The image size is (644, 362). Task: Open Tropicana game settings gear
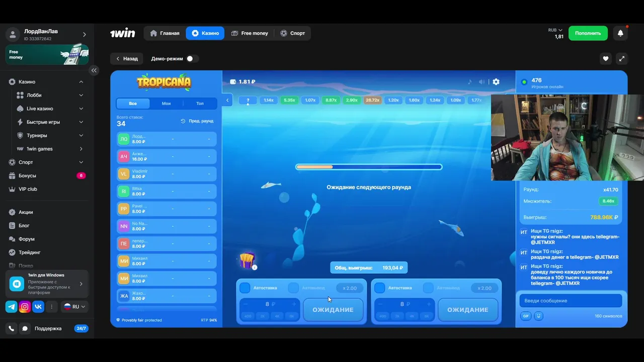click(496, 82)
